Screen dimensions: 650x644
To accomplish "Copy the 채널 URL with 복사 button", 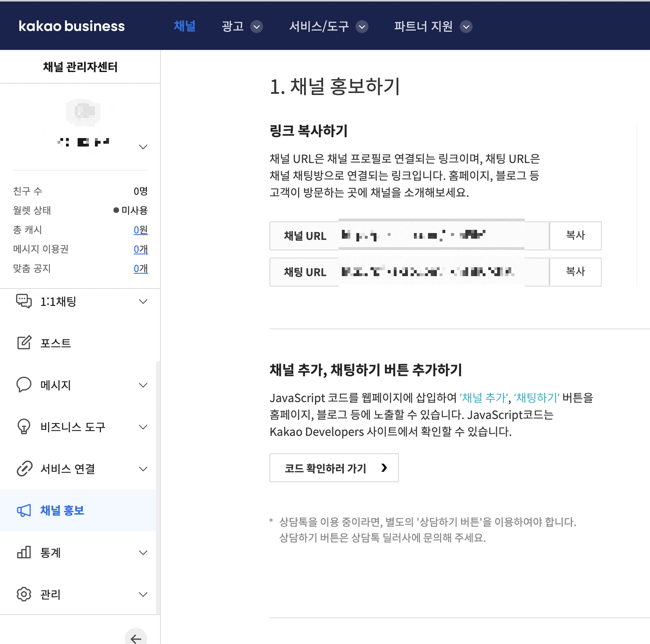I will [x=575, y=235].
